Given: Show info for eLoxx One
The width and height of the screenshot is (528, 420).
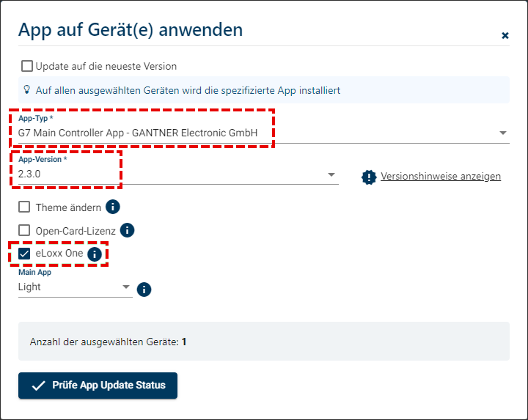Looking at the screenshot, I should coord(95,254).
